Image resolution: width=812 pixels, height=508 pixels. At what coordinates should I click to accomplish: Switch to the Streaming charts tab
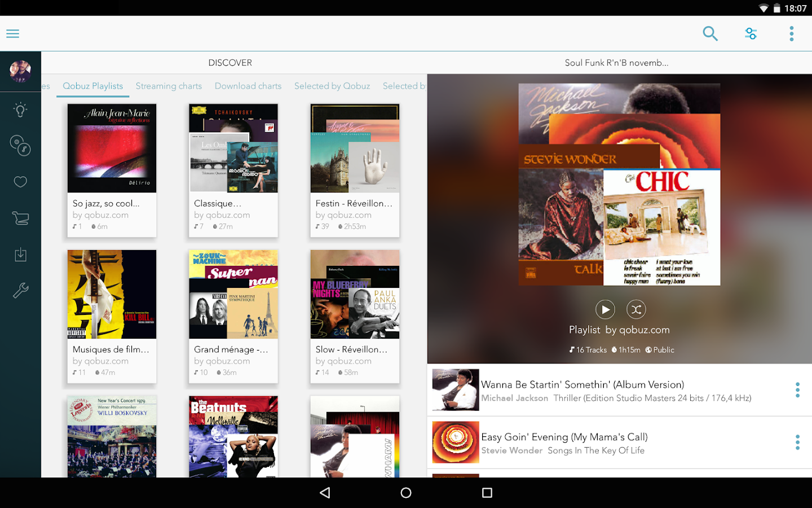point(169,86)
